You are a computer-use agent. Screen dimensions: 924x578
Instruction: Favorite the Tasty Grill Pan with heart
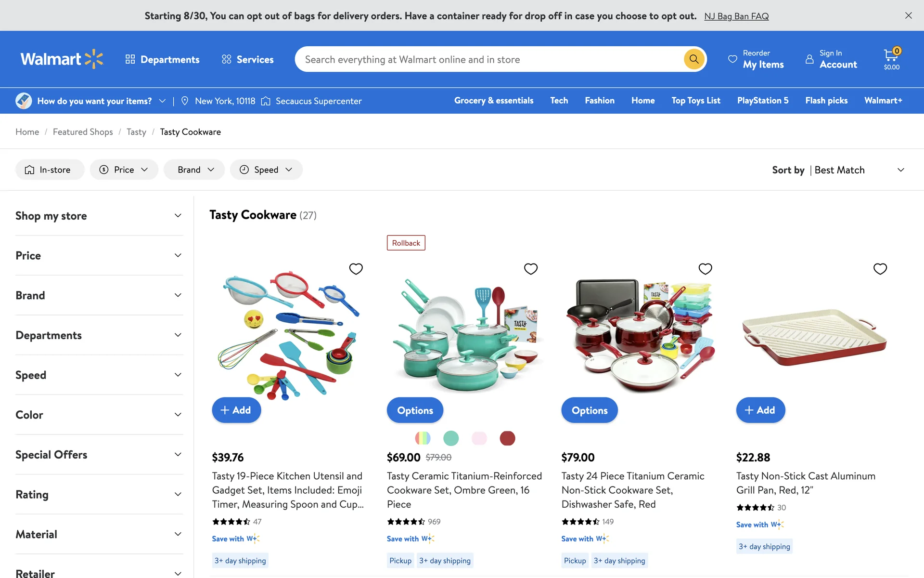coord(880,269)
